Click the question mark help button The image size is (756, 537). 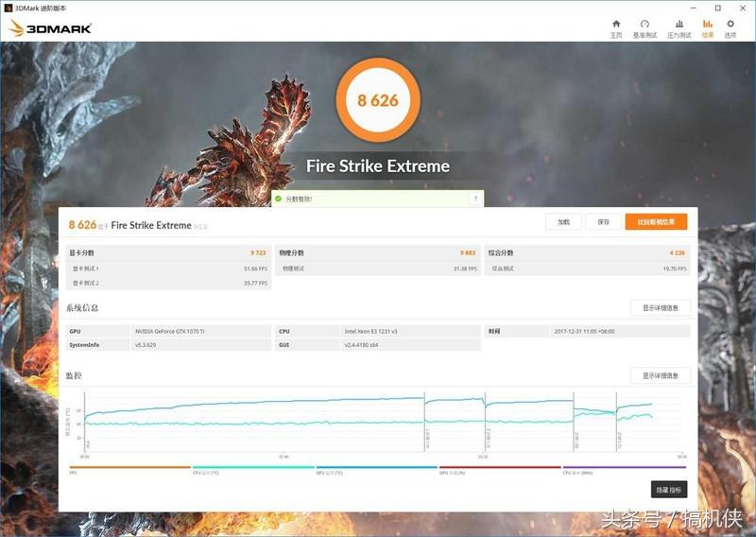tap(475, 199)
